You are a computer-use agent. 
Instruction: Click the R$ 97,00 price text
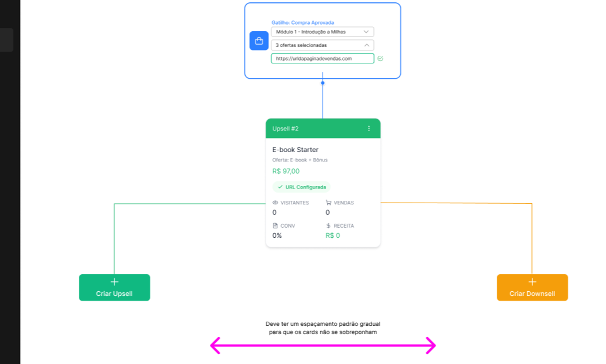pyautogui.click(x=286, y=171)
